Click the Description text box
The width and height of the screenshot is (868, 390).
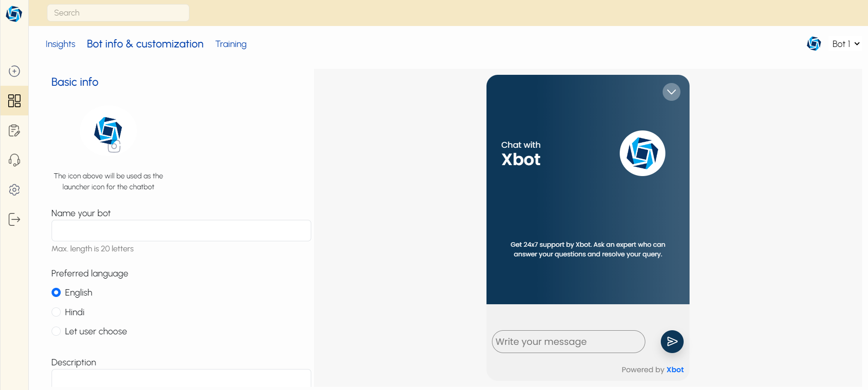tap(181, 378)
